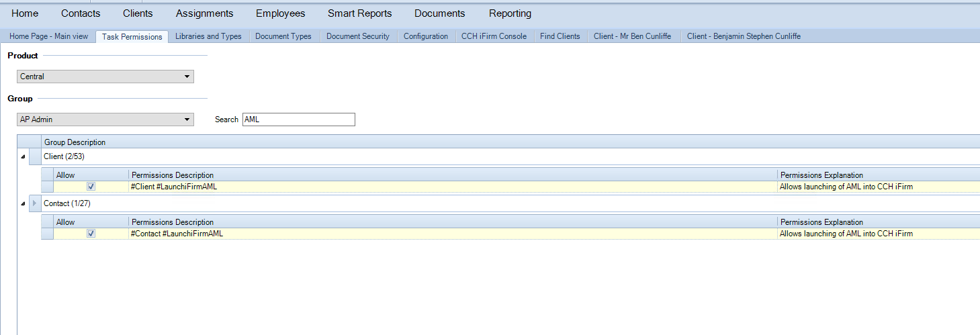980x335 pixels.
Task: Click the Client (2/53) group label
Action: pos(64,156)
